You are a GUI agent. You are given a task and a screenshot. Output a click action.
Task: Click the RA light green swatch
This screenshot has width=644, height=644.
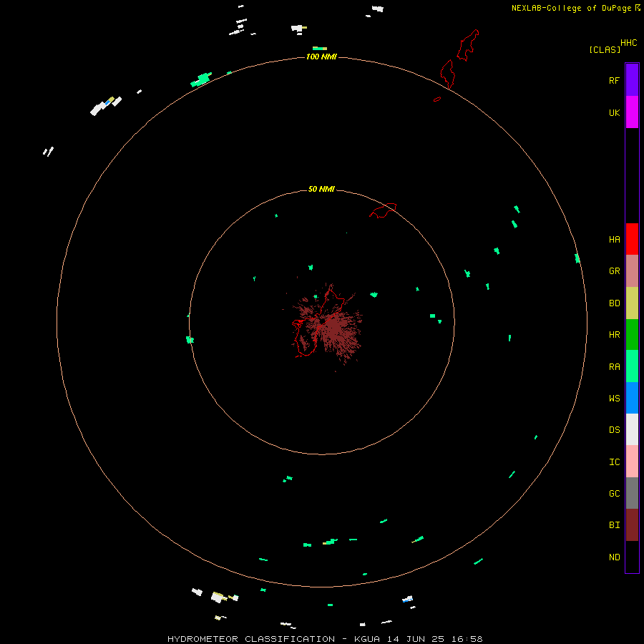632,366
